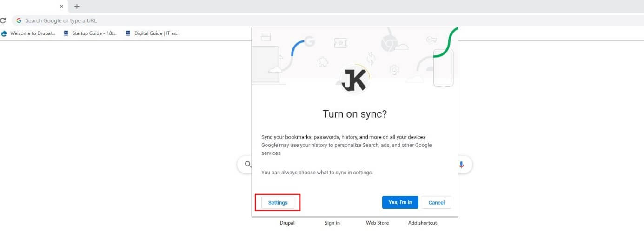Screen dimensions: 644x233
Task: Open the Drupal shortcut
Action: (287, 223)
